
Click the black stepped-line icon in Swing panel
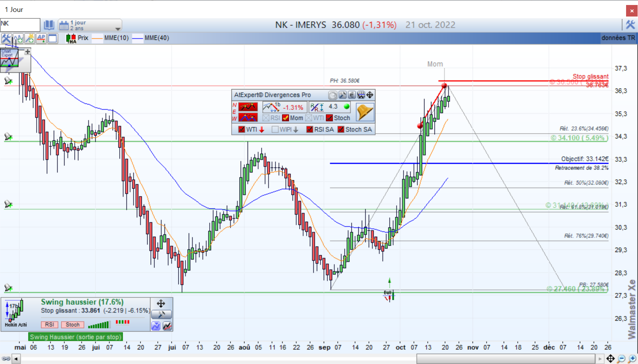pos(167,326)
